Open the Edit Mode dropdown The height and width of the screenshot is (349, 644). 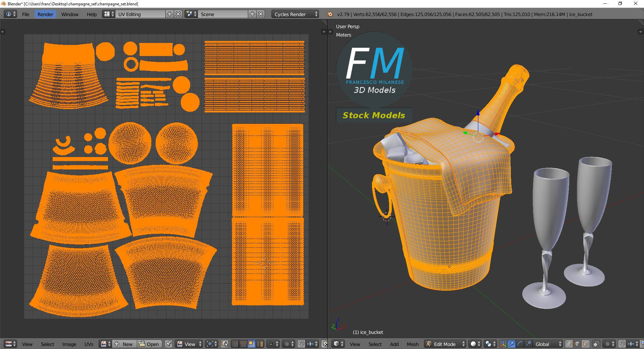coord(445,344)
